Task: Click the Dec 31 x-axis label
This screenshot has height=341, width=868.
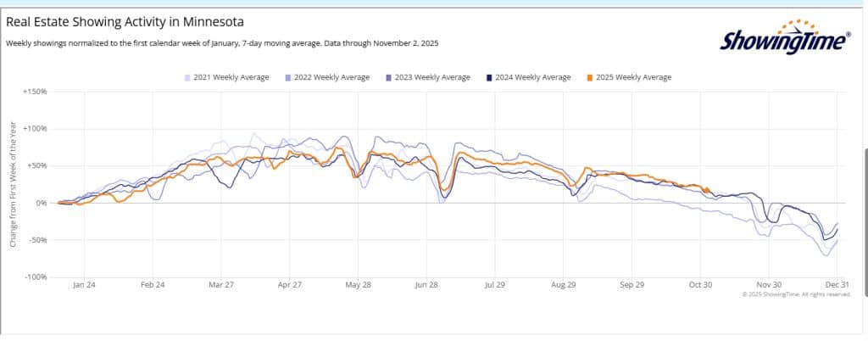Action: [837, 285]
